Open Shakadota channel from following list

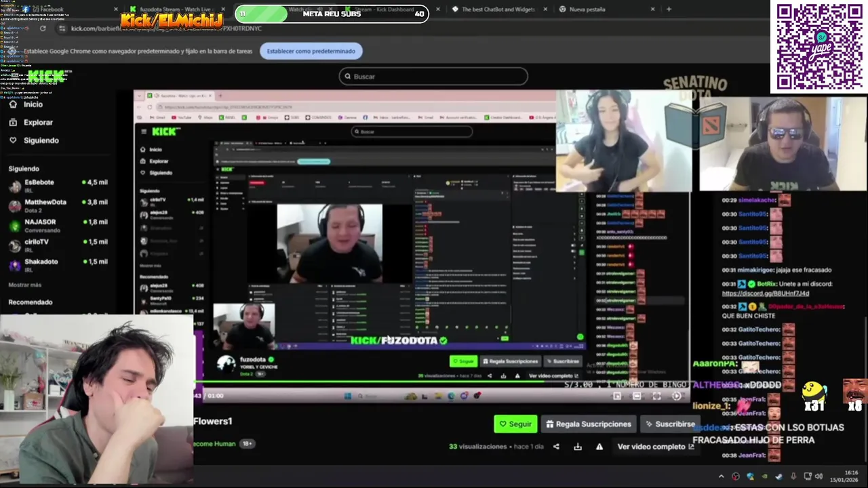[58, 265]
